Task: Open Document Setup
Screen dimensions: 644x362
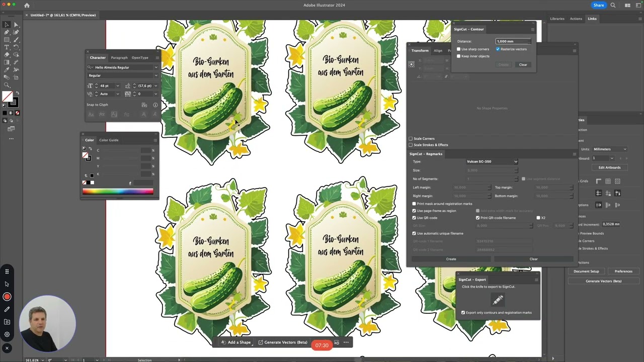Action: [587, 271]
